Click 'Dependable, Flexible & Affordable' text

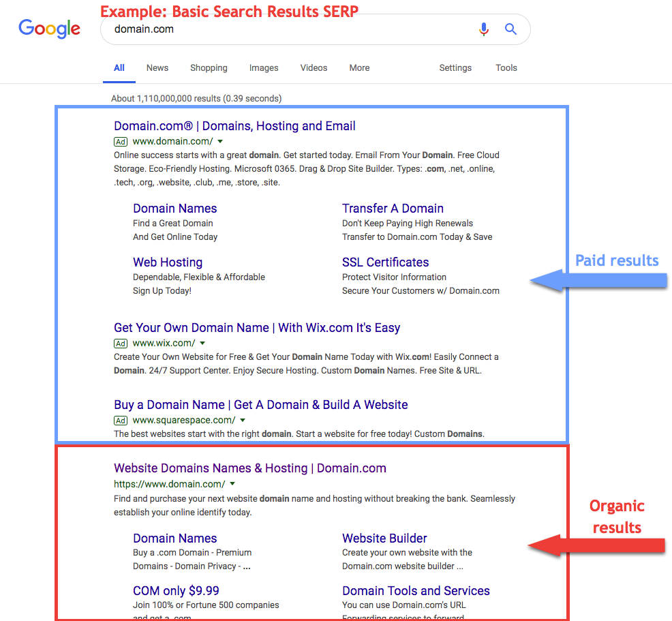coord(199,277)
